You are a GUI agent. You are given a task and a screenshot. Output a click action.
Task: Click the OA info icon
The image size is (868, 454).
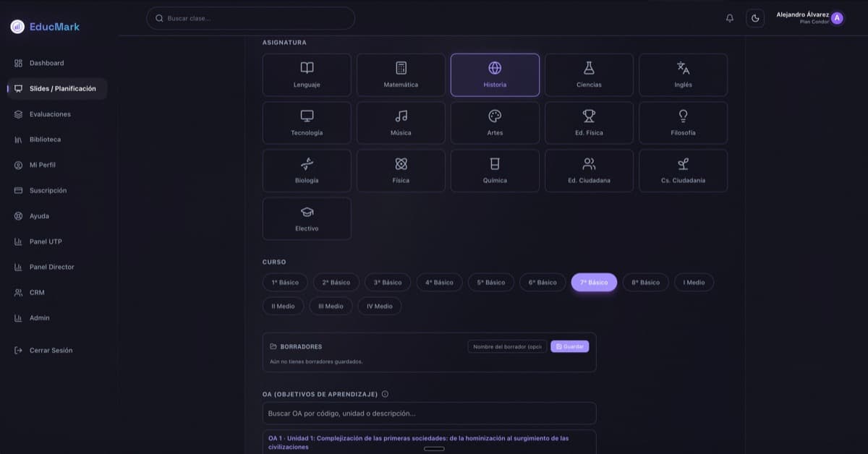pyautogui.click(x=385, y=394)
